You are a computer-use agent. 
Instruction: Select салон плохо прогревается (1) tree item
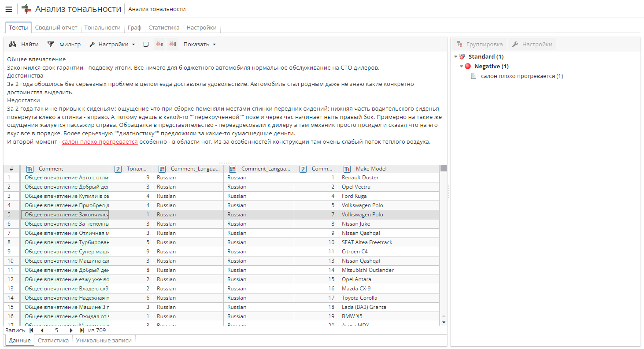(x=522, y=76)
